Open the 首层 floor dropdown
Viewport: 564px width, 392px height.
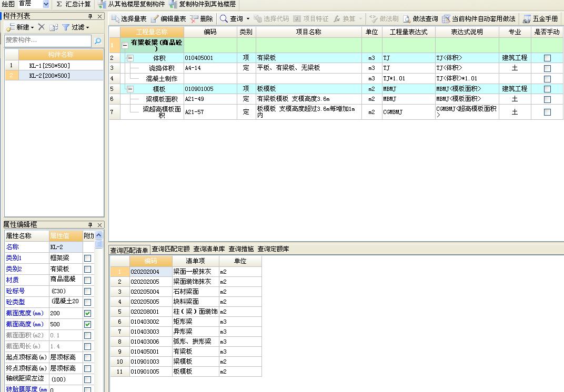coord(46,4)
